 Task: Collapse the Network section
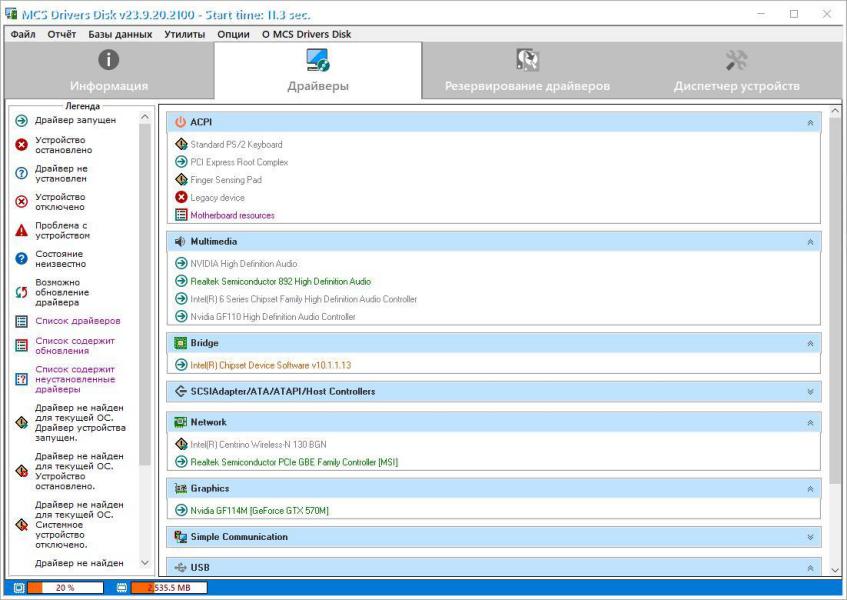click(810, 423)
